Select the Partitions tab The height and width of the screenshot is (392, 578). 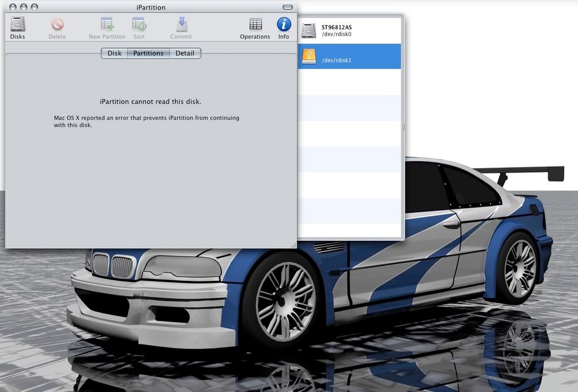pos(148,53)
